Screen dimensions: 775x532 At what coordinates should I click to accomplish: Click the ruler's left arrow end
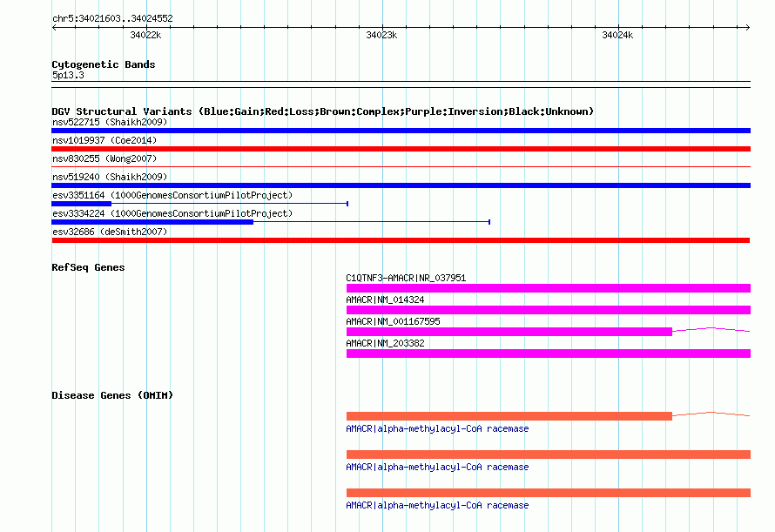54,27
